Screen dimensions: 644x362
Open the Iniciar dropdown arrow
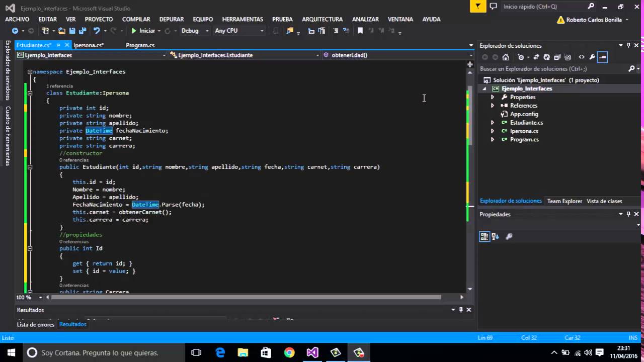click(x=159, y=31)
